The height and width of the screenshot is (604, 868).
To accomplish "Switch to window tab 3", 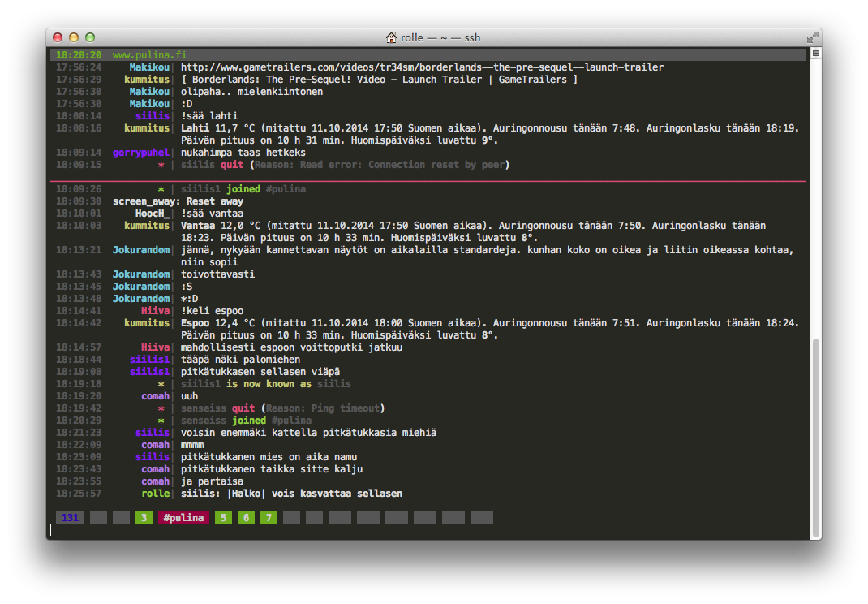I will (144, 518).
